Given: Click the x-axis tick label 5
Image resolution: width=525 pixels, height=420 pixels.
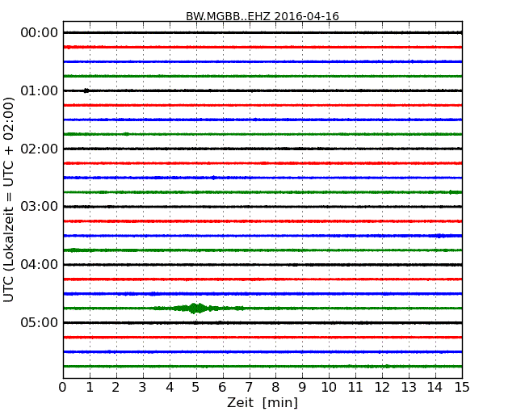Looking at the screenshot, I should tap(196, 388).
